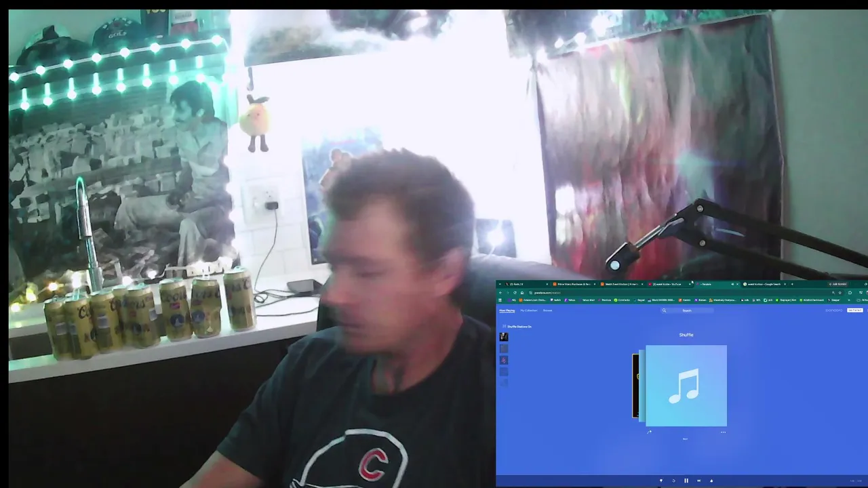Click the Get Premium button
This screenshot has width=868, height=488.
click(x=854, y=310)
